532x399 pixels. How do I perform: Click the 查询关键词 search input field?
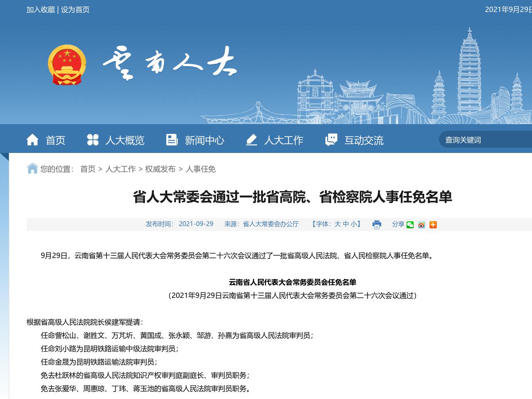tap(479, 139)
